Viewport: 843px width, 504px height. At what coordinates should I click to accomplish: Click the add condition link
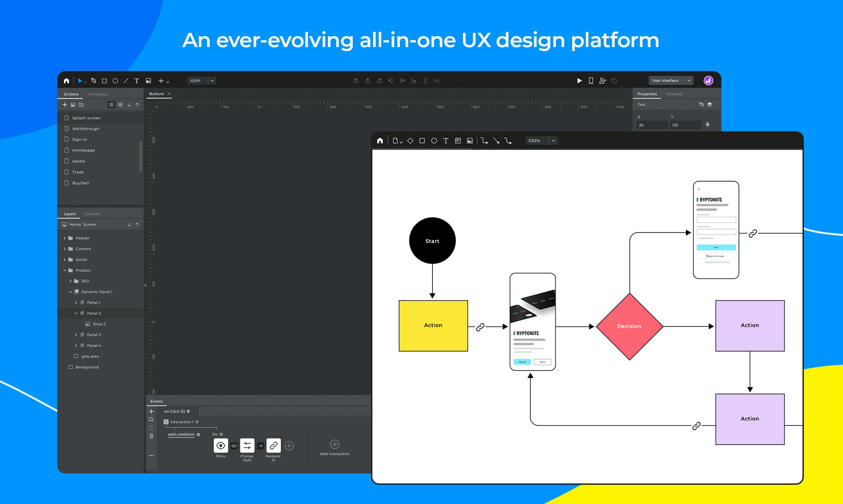(181, 434)
